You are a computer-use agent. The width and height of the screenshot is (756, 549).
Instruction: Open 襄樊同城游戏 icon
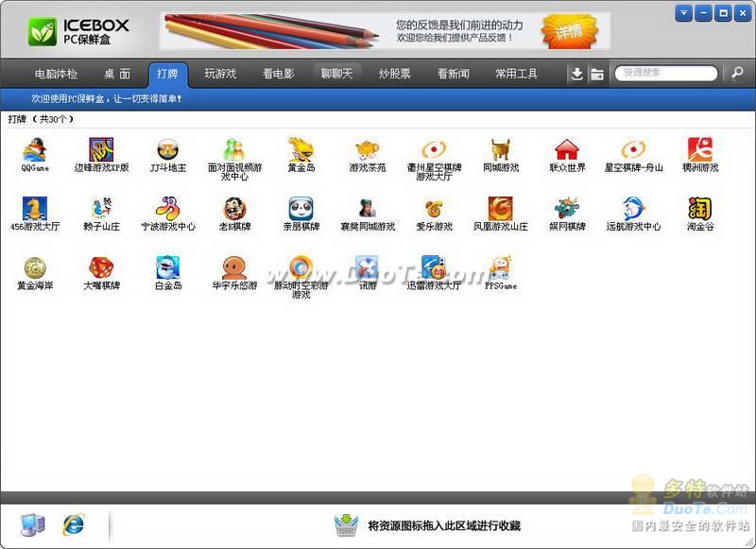coord(368,209)
